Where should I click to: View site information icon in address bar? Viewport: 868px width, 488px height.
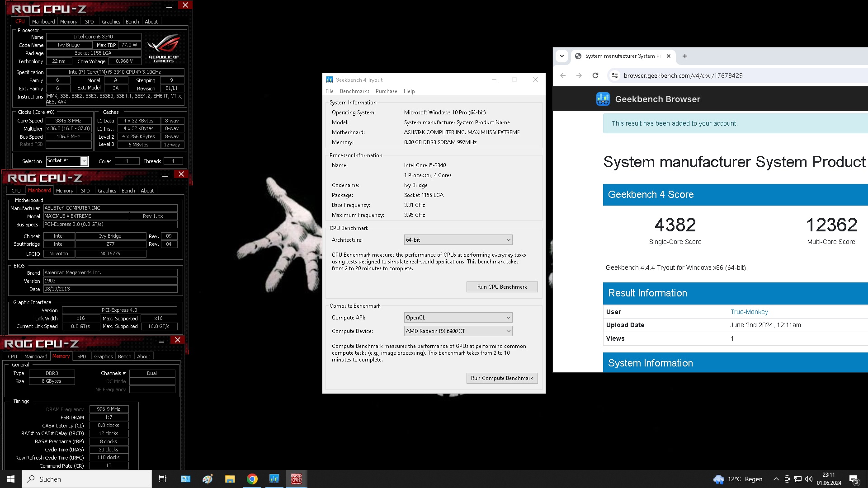point(615,75)
